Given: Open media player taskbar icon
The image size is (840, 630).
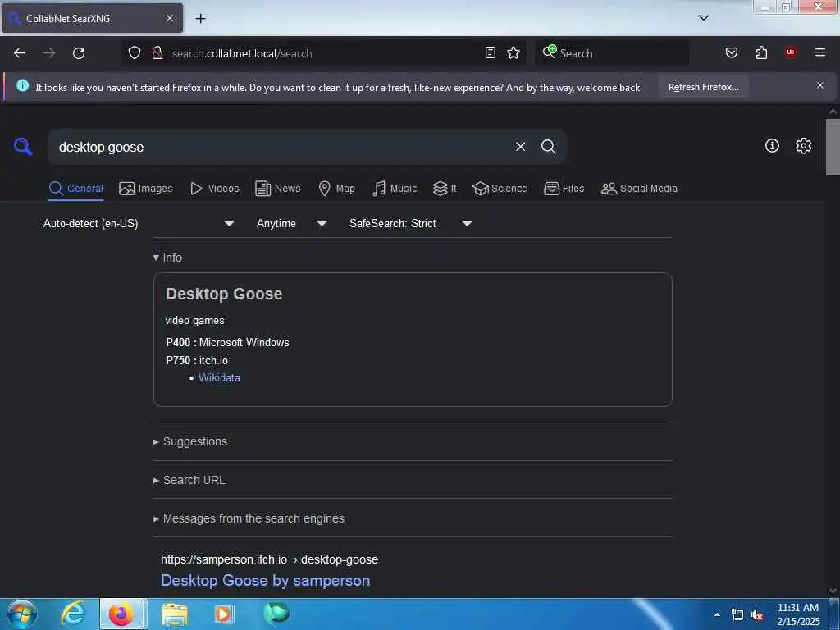Looking at the screenshot, I should coord(223,614).
